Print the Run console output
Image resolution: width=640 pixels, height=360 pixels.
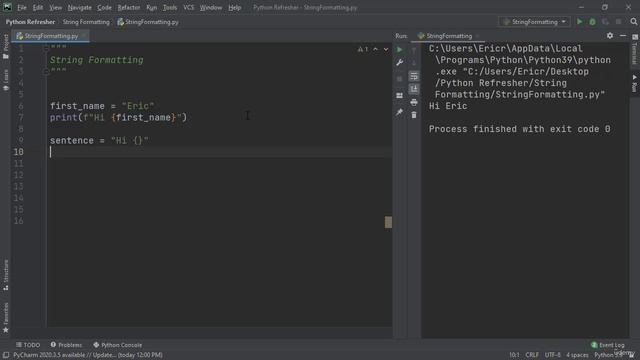coord(414,102)
